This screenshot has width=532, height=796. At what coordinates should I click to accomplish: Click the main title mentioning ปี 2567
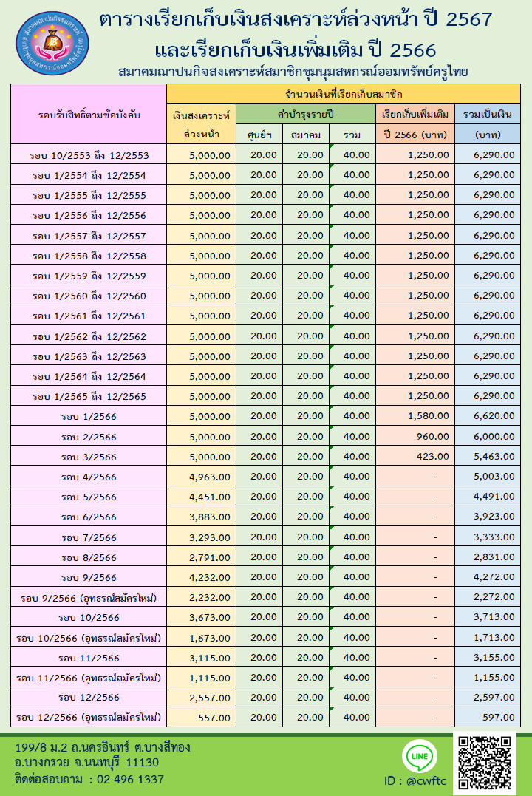click(x=295, y=20)
